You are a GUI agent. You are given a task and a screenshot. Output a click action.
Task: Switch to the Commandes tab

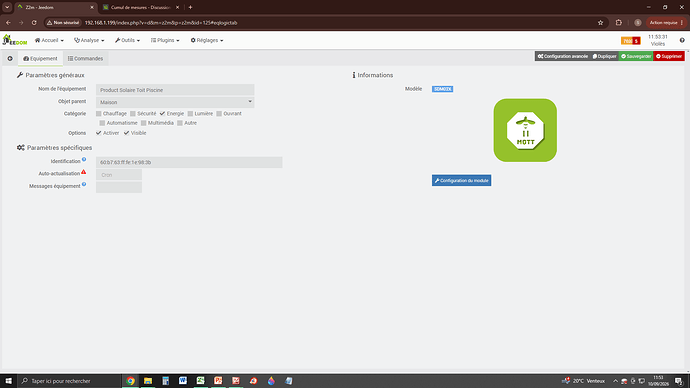tap(85, 59)
